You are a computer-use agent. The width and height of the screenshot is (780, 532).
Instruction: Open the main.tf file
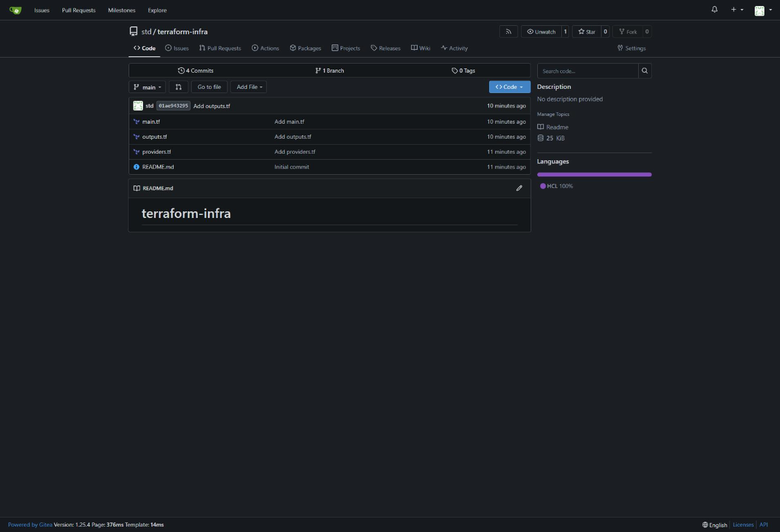coord(151,122)
